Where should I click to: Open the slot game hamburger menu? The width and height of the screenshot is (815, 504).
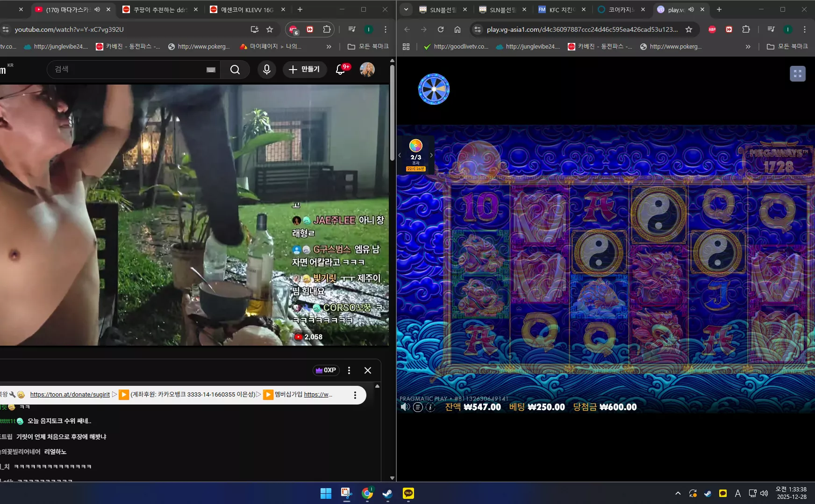point(418,407)
